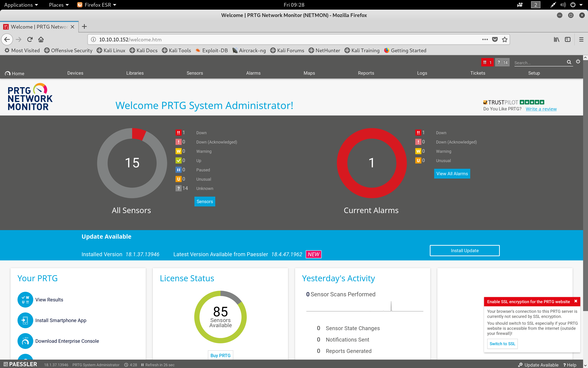
Task: Save page to Pocket icon
Action: pos(495,39)
